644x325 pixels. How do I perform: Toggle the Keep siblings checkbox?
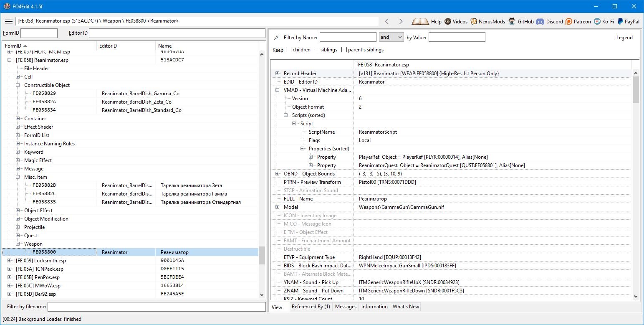point(316,50)
